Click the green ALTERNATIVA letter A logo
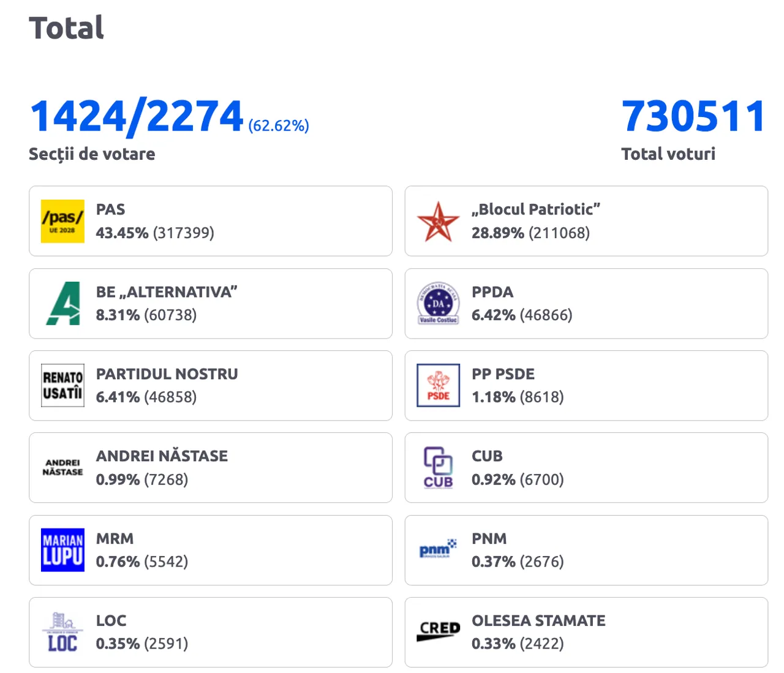 63,303
